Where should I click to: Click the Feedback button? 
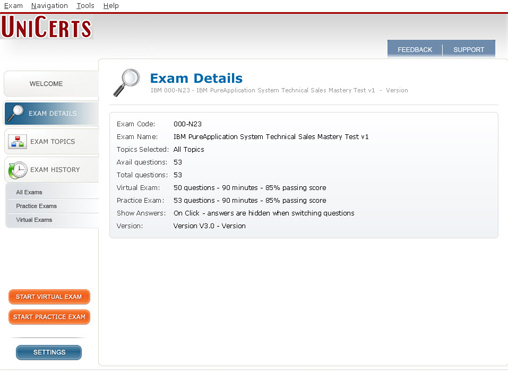[415, 50]
